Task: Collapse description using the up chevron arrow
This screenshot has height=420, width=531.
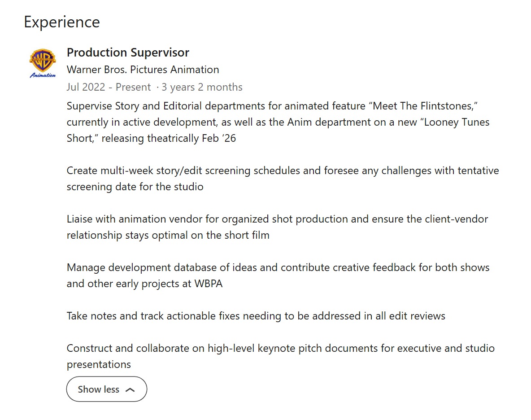Action: pos(130,389)
